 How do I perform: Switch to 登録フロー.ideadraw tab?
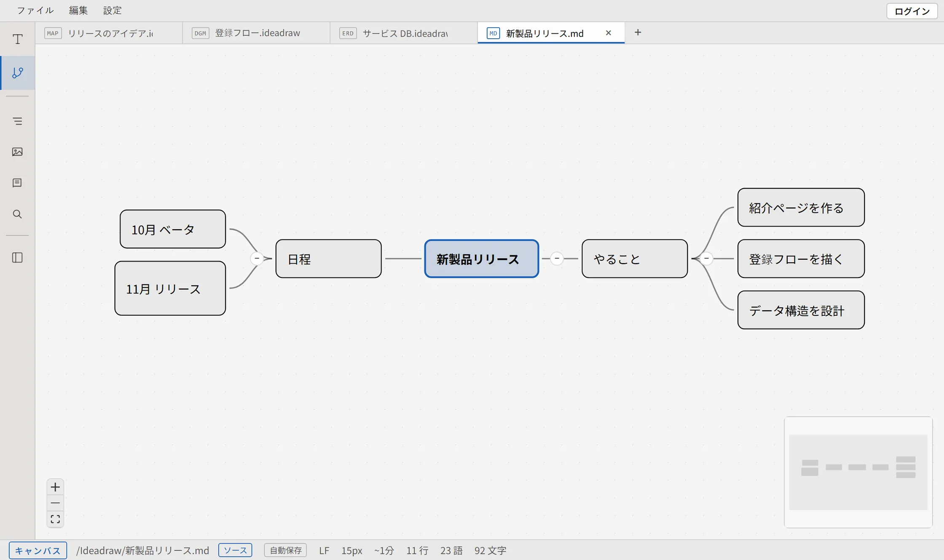pyautogui.click(x=257, y=33)
